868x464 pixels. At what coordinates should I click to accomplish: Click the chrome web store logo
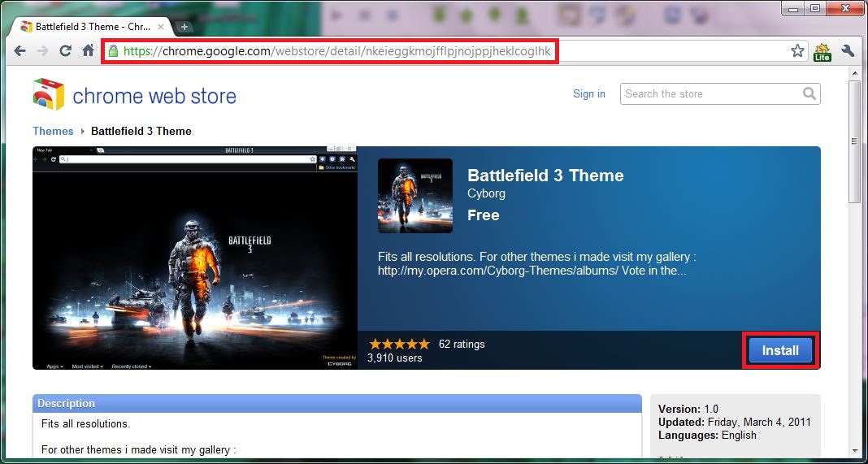pyautogui.click(x=48, y=94)
